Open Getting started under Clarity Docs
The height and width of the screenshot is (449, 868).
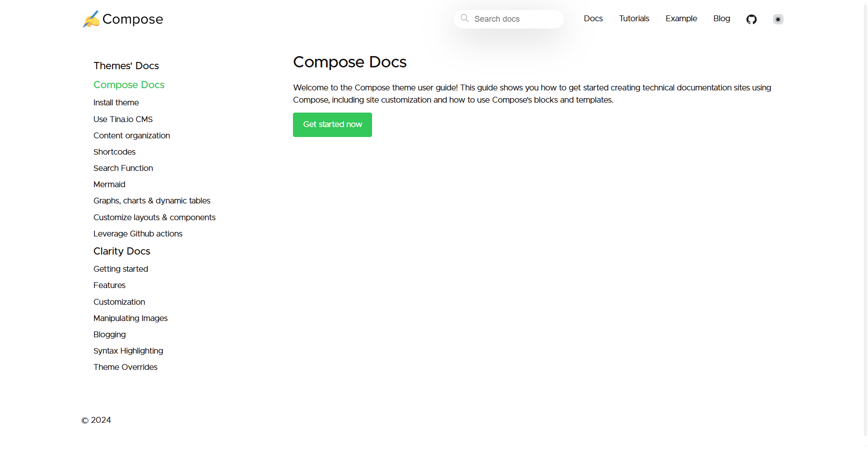(x=121, y=269)
